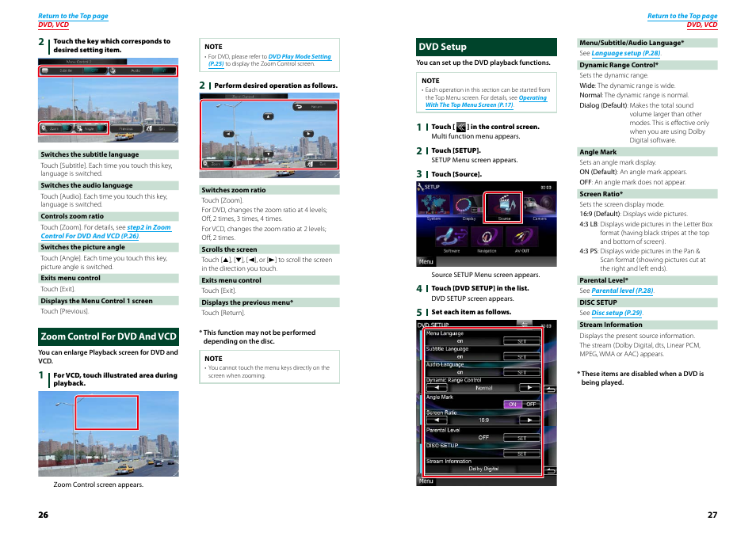The image size is (756, 536).
Task: Tap Audio key in Menu Control 2
Action: [x=143, y=70]
